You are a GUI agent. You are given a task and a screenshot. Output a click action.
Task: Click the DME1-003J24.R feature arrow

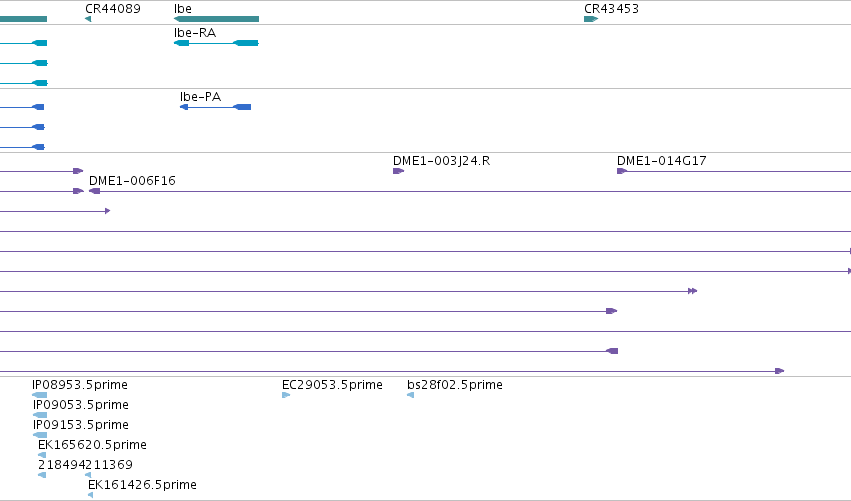coord(398,171)
